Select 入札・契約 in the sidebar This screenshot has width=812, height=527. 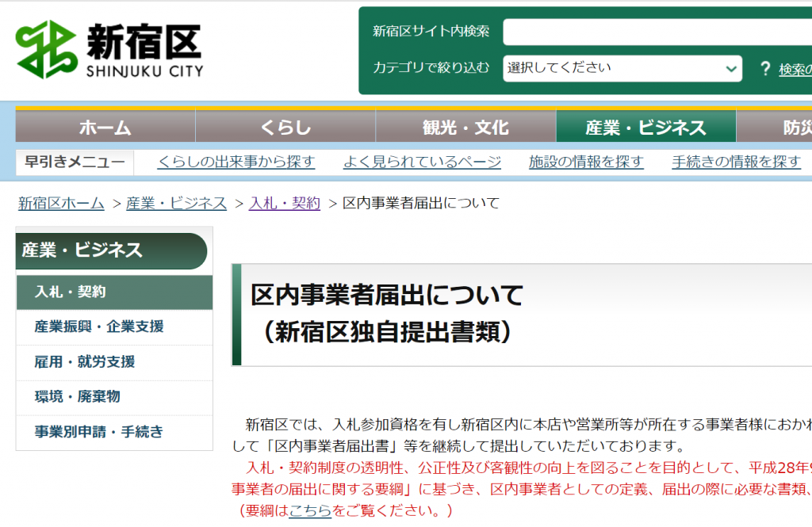point(70,292)
